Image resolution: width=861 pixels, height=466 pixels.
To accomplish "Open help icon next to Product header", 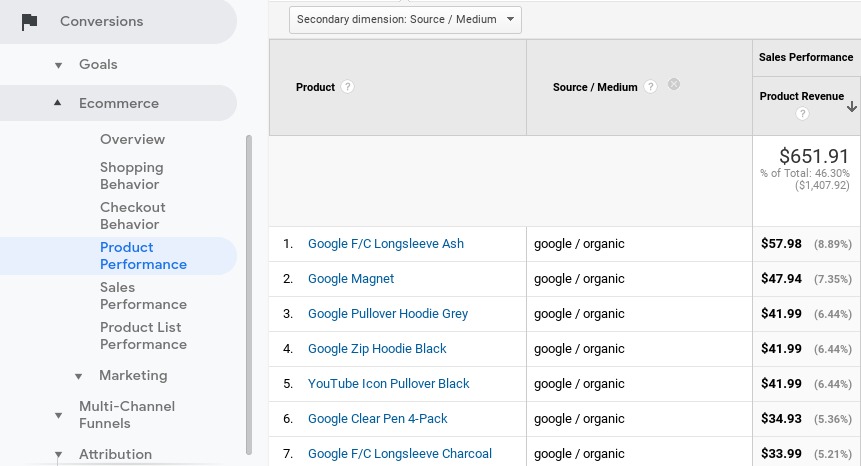I will (347, 87).
